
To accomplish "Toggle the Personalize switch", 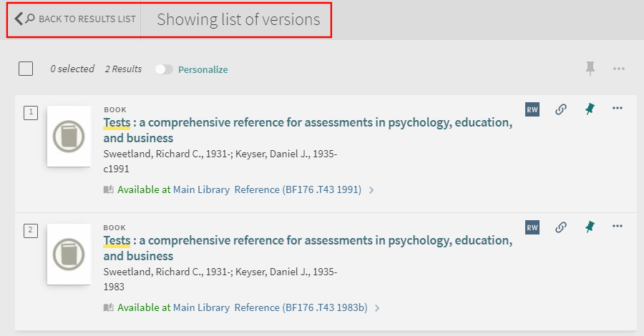I will pyautogui.click(x=164, y=69).
